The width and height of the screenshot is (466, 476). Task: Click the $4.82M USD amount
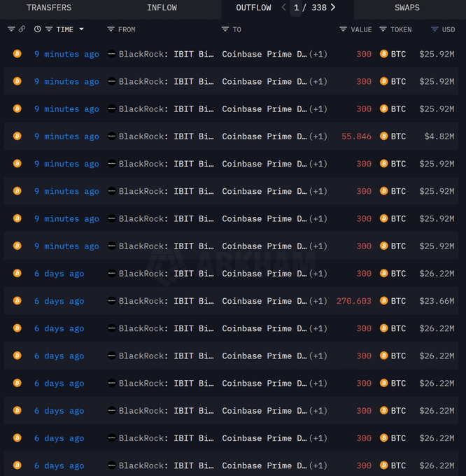[439, 136]
